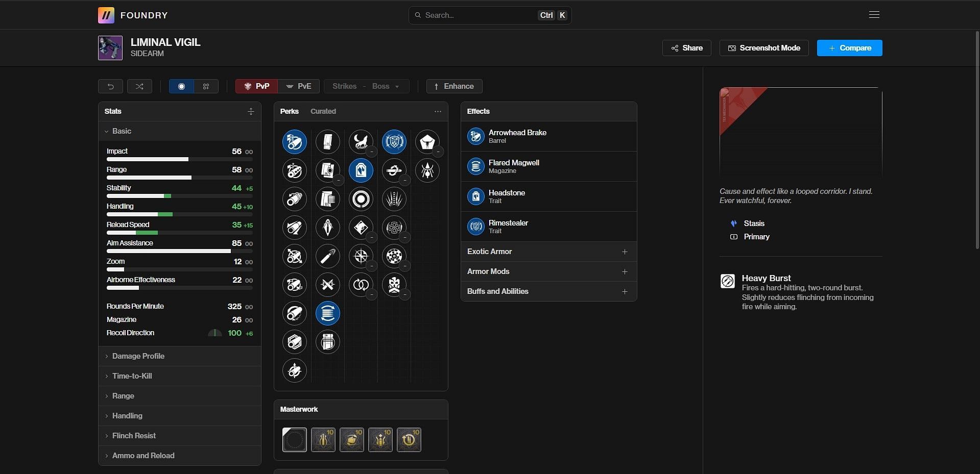Pick the single slanted bullet magazine perk

[328, 256]
